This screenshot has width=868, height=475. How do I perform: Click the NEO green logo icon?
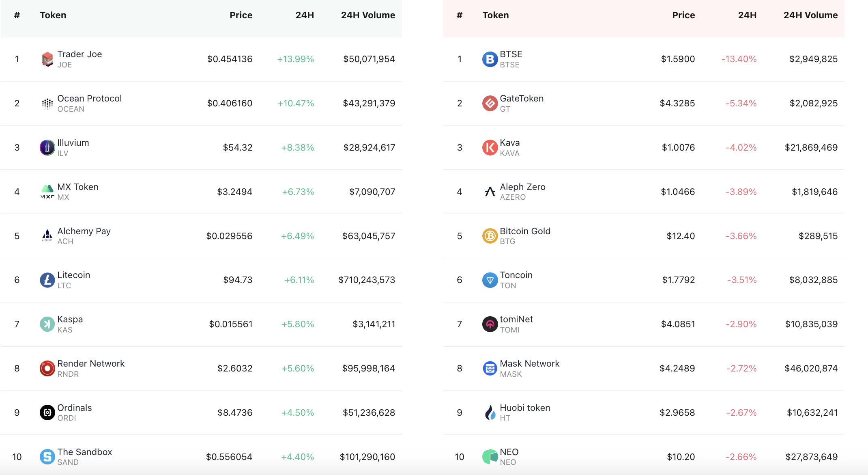pyautogui.click(x=490, y=457)
